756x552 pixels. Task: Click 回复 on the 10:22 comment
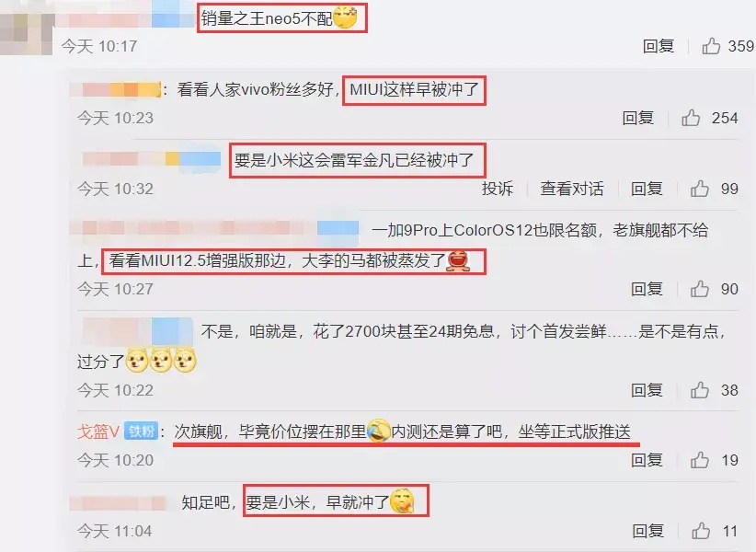tap(647, 390)
